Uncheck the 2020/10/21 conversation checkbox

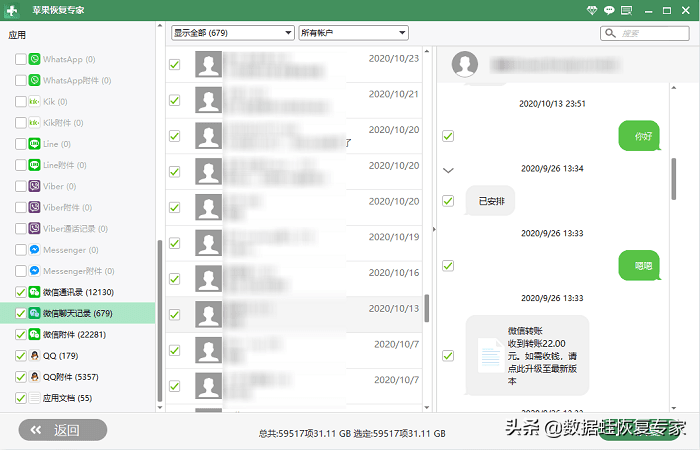[175, 100]
